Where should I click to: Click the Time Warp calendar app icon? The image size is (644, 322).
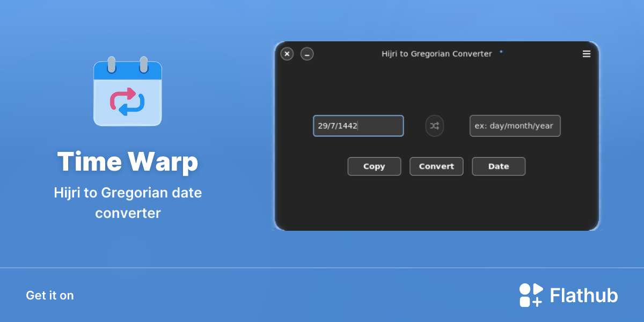[128, 91]
